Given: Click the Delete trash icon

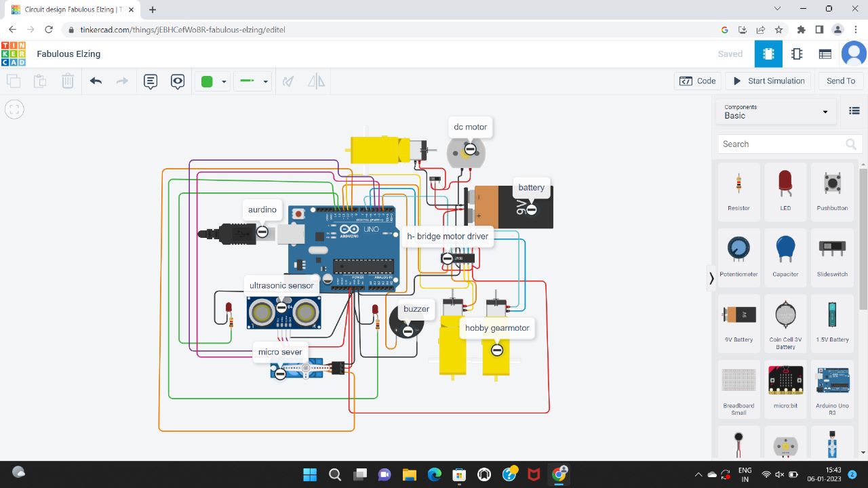Looking at the screenshot, I should click(x=68, y=81).
